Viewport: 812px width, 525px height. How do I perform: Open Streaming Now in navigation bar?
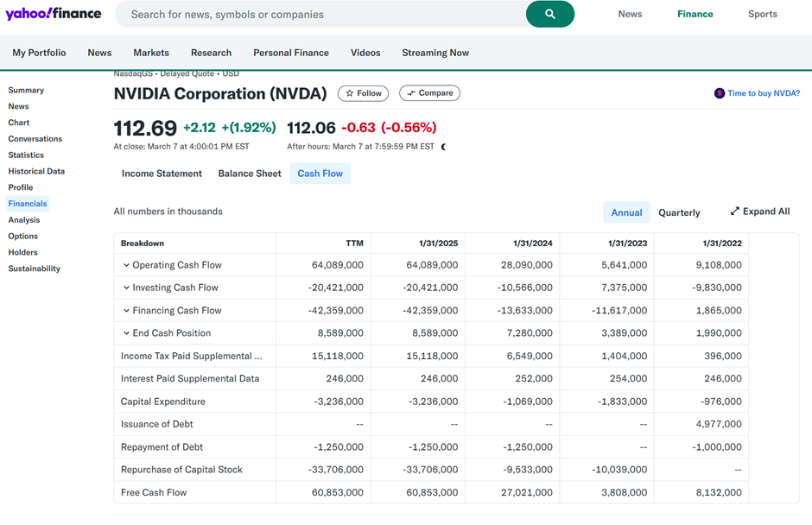click(435, 53)
